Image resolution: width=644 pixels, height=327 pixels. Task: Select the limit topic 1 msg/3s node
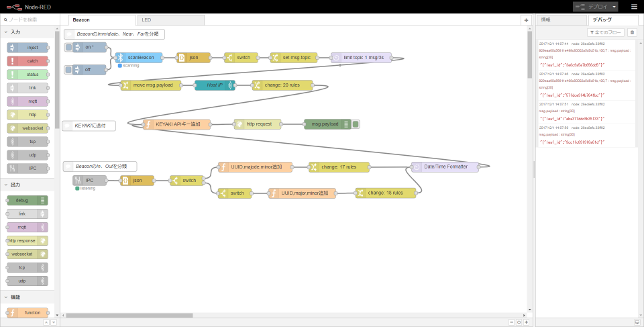click(362, 58)
